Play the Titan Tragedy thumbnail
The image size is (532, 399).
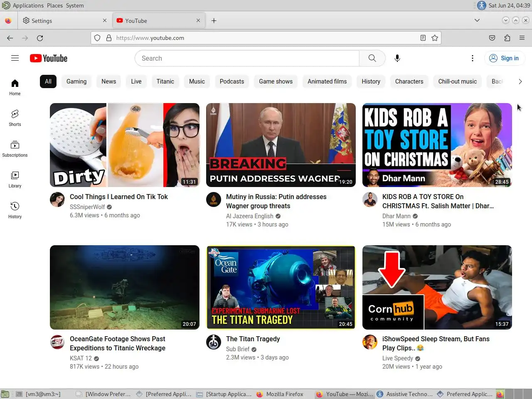point(281,287)
